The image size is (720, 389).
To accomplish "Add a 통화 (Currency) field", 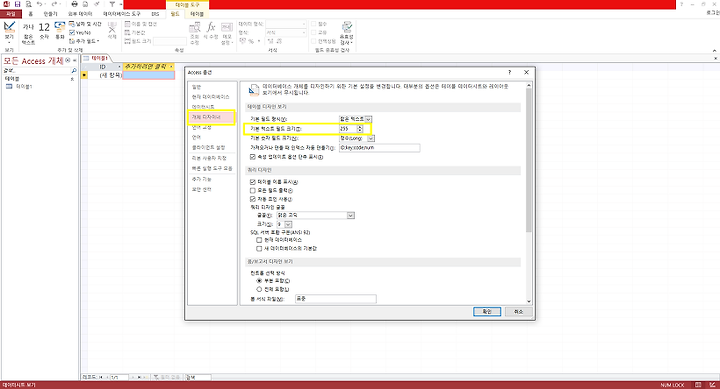I will 60,31.
